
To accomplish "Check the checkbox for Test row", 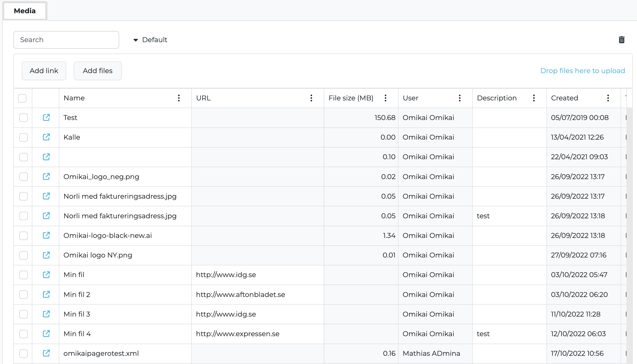I will (x=24, y=118).
